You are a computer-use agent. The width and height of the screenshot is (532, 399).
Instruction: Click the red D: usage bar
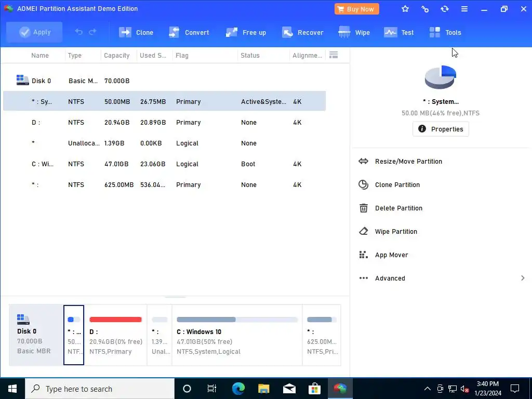(115, 320)
